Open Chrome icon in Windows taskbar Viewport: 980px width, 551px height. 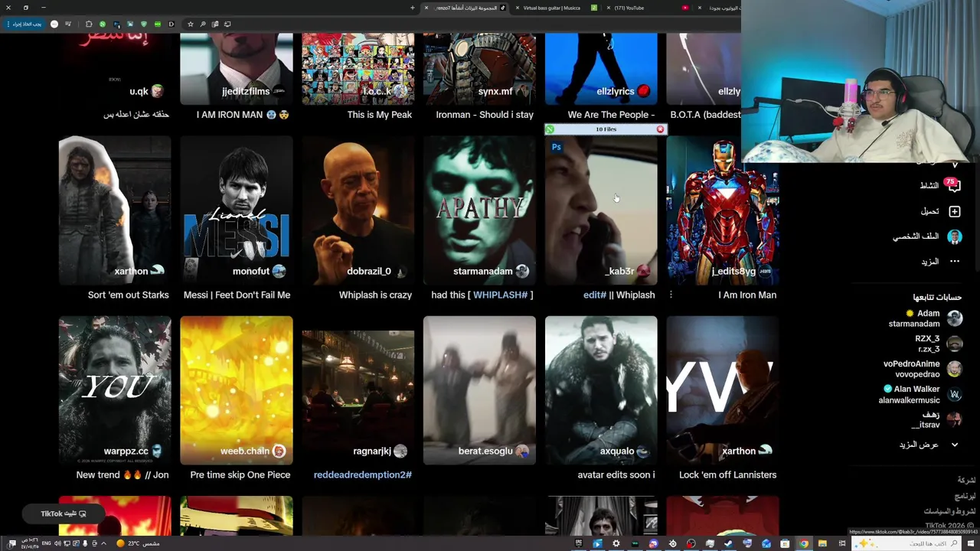tap(803, 544)
